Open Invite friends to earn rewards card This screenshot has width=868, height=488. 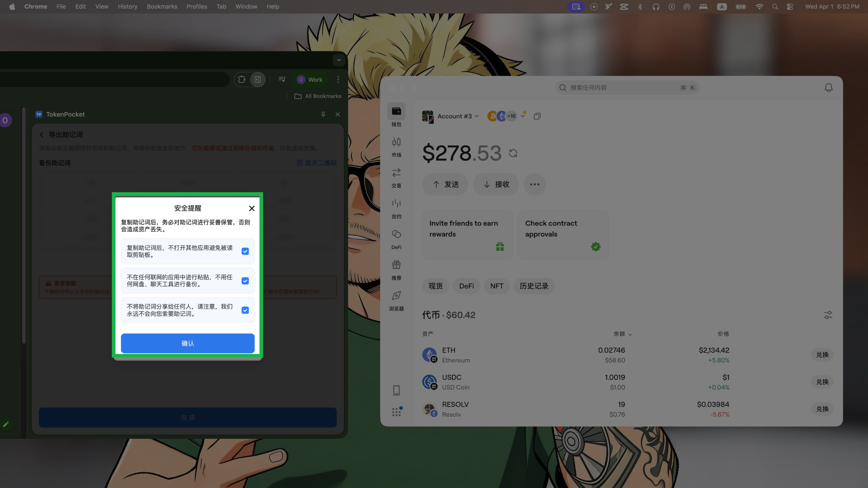[x=467, y=235]
